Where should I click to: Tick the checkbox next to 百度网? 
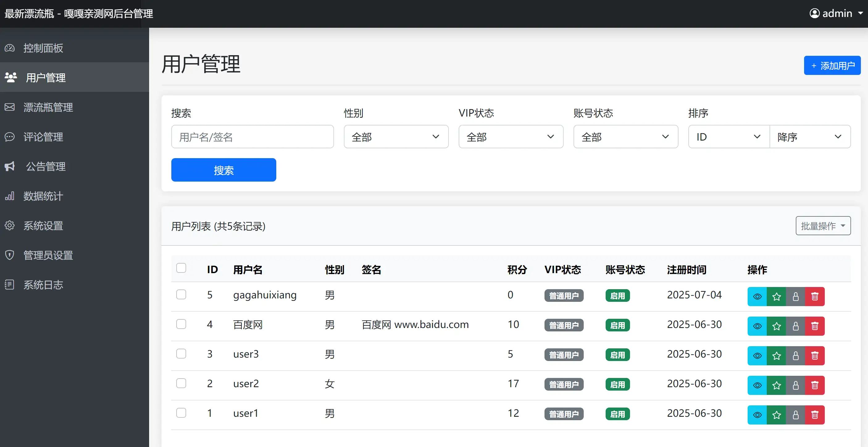[182, 324]
